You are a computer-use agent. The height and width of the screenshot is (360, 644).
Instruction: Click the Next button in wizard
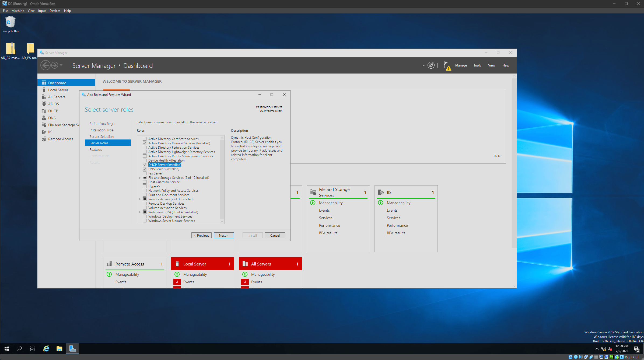[224, 235]
